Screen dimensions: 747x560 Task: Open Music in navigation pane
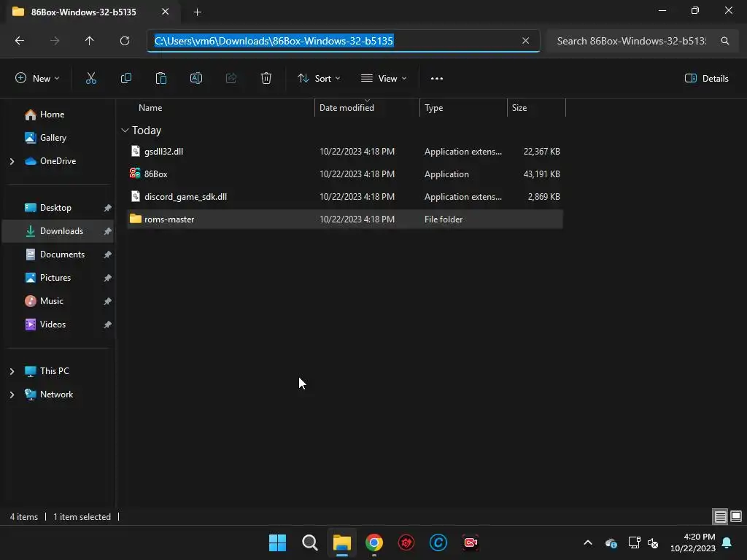[x=52, y=301]
